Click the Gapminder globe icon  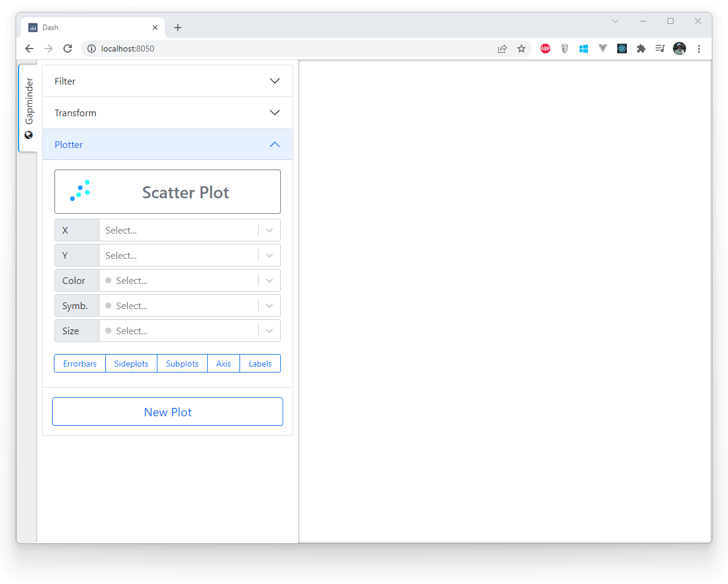tap(29, 135)
